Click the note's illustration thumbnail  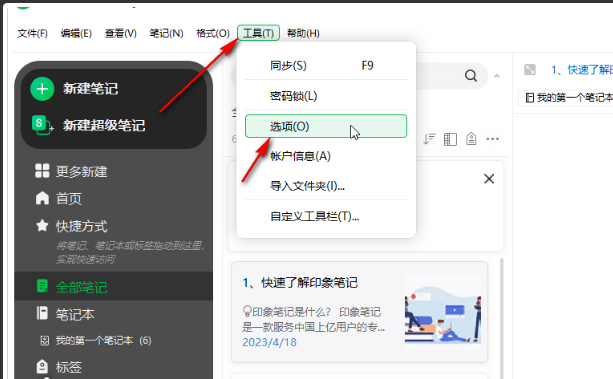click(x=443, y=309)
